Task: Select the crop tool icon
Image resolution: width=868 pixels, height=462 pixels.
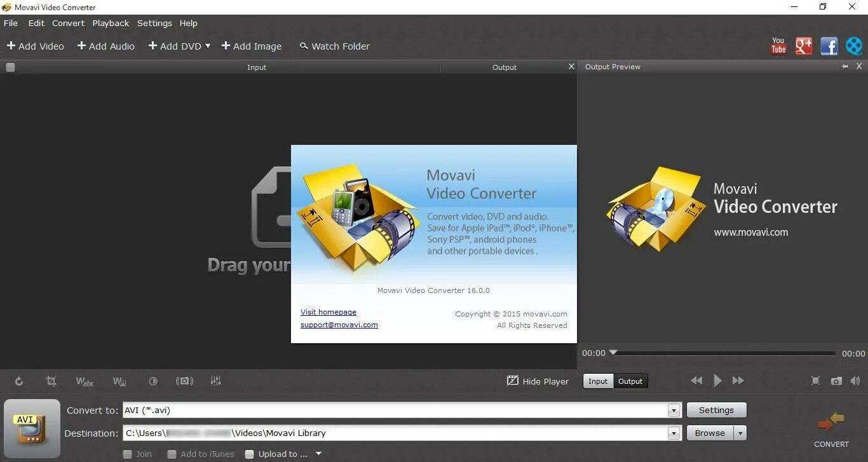Action: pos(51,381)
